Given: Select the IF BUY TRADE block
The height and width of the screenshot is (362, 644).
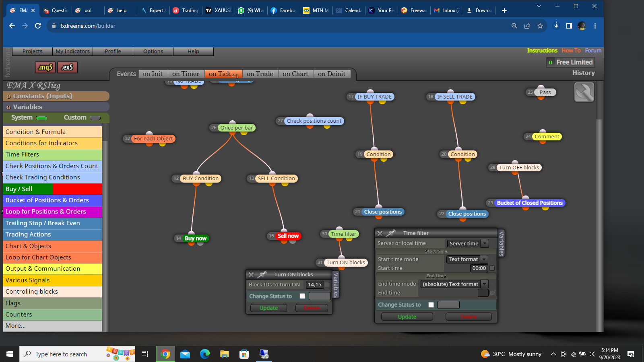Looking at the screenshot, I should (374, 97).
